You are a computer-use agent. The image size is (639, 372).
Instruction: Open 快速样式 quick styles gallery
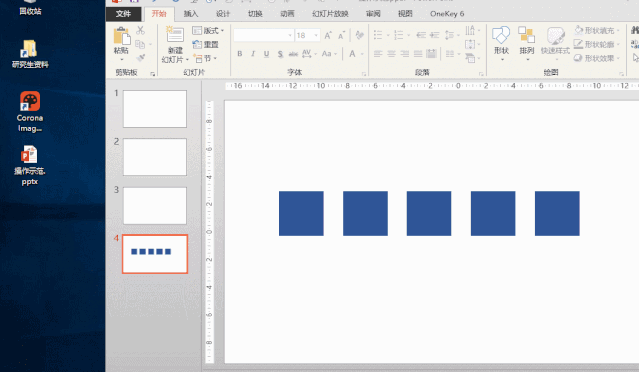(x=555, y=43)
